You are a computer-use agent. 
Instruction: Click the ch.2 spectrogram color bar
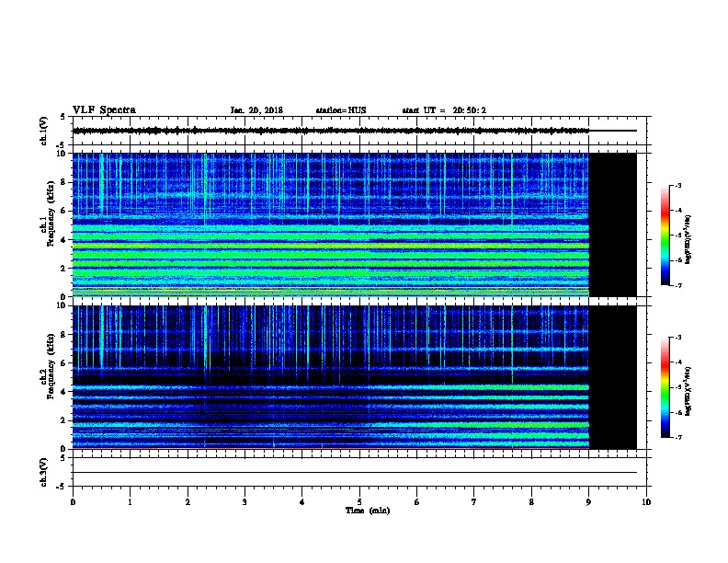(665, 387)
